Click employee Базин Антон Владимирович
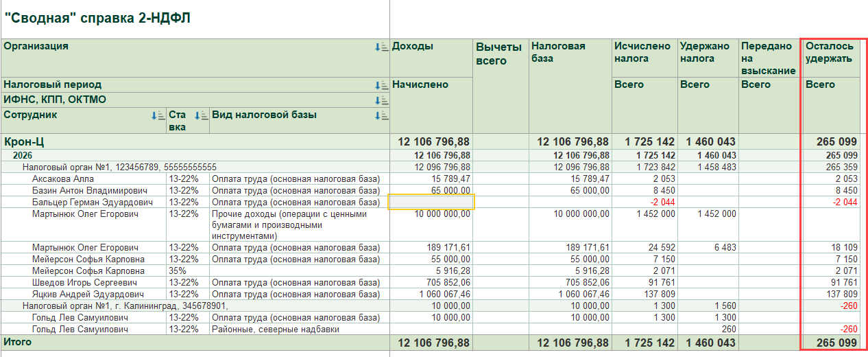This screenshot has width=868, height=357. tap(90, 190)
